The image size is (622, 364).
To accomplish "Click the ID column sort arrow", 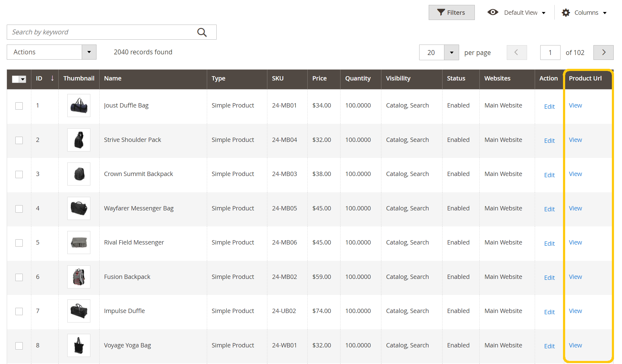I will 52,78.
